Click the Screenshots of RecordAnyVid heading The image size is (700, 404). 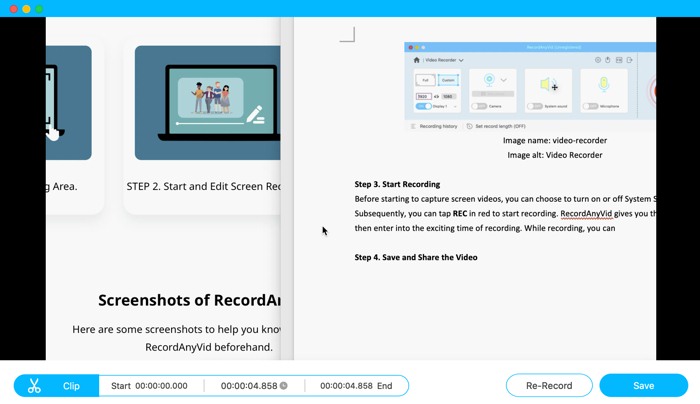point(189,300)
